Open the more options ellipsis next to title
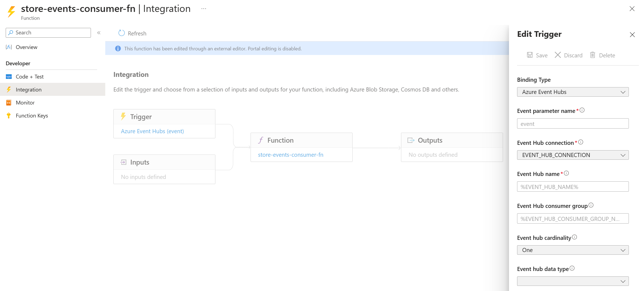Viewport: 644px width, 291px height. [204, 9]
